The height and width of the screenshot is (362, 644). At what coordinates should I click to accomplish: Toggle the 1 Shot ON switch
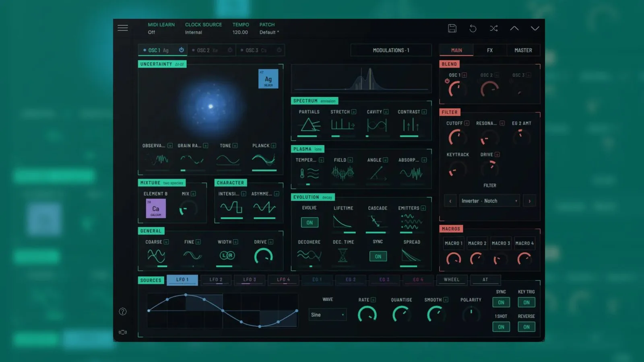click(x=501, y=327)
